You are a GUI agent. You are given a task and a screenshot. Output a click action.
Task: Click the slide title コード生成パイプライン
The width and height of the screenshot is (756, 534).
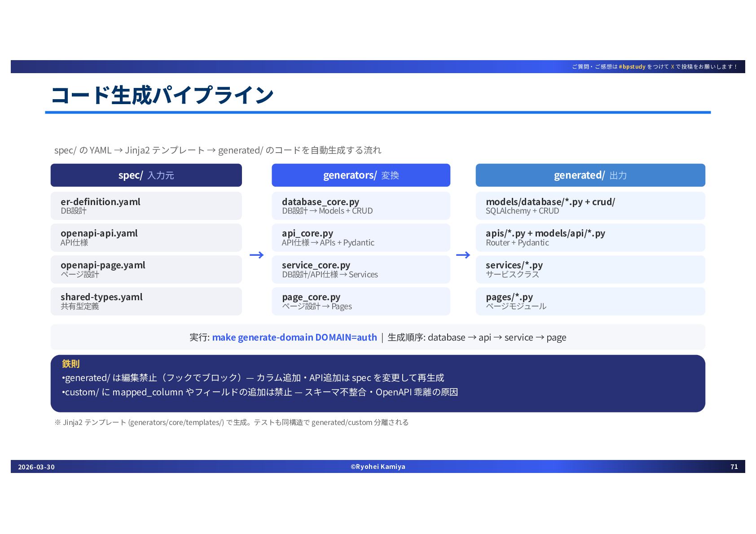(162, 95)
